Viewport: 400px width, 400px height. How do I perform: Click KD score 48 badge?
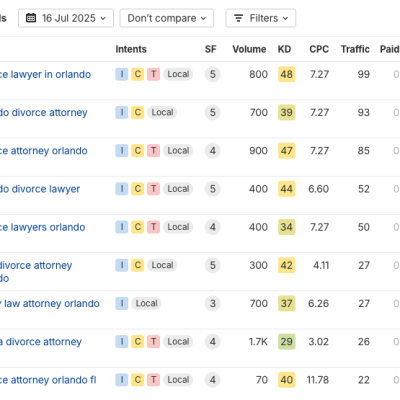[287, 74]
